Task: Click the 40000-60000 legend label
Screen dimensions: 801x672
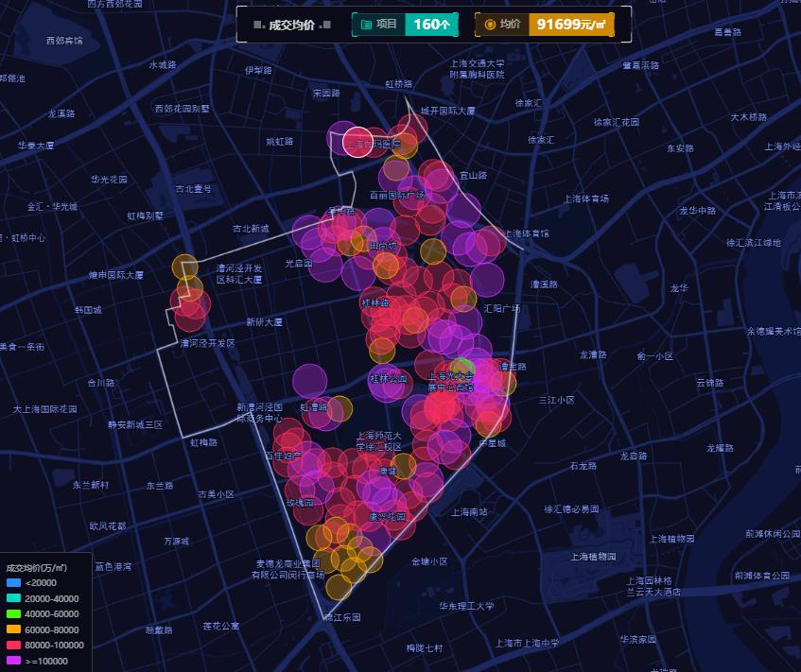Action: pyautogui.click(x=52, y=613)
